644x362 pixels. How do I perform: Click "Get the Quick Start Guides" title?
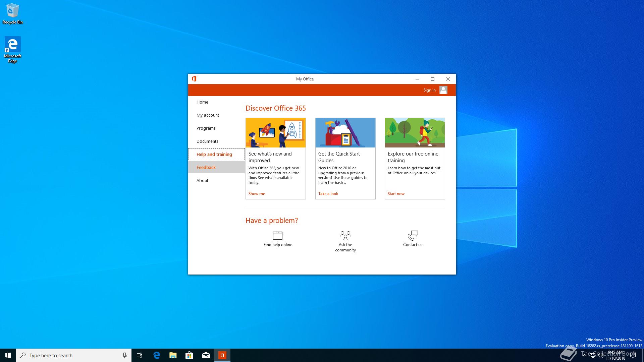click(x=339, y=157)
